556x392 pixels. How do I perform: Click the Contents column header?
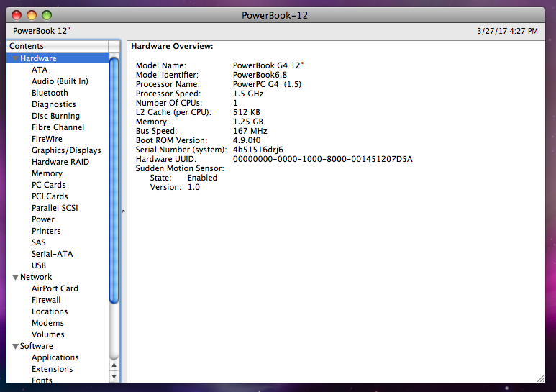pos(58,46)
